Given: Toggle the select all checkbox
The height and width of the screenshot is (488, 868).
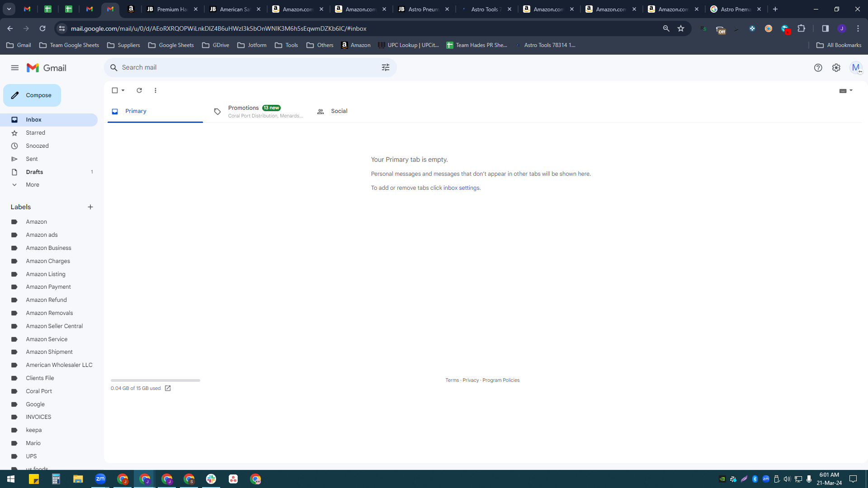Looking at the screenshot, I should point(115,90).
